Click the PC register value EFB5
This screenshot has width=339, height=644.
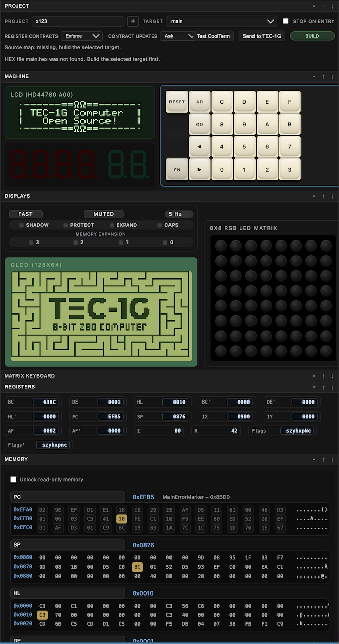(110, 417)
